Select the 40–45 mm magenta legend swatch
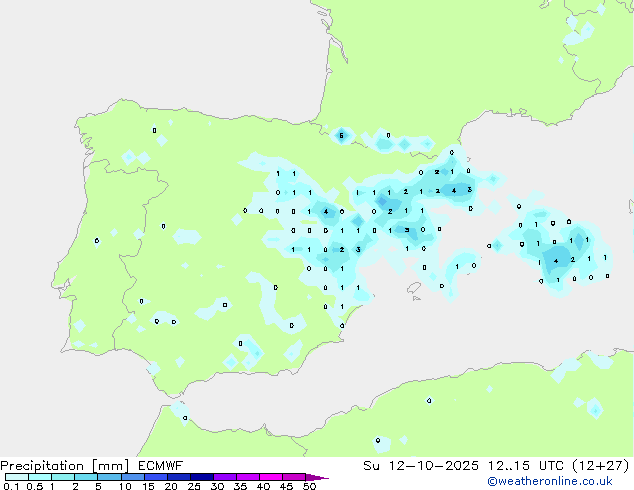Screen dimensions: 634x490 271,477
